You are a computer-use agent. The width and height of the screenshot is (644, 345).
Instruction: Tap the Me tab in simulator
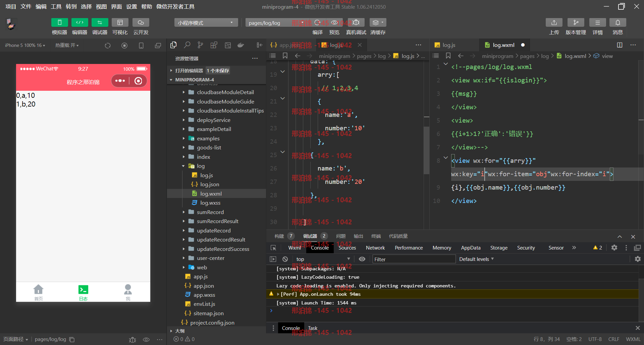pyautogui.click(x=128, y=292)
